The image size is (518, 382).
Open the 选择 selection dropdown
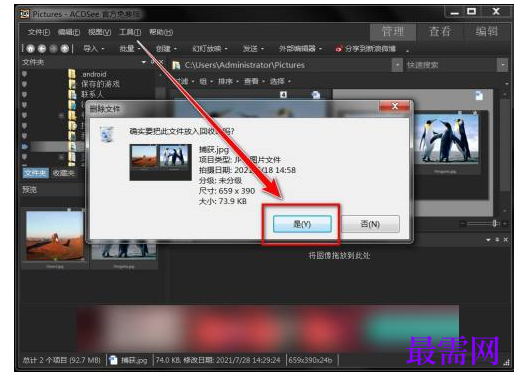pyautogui.click(x=280, y=81)
